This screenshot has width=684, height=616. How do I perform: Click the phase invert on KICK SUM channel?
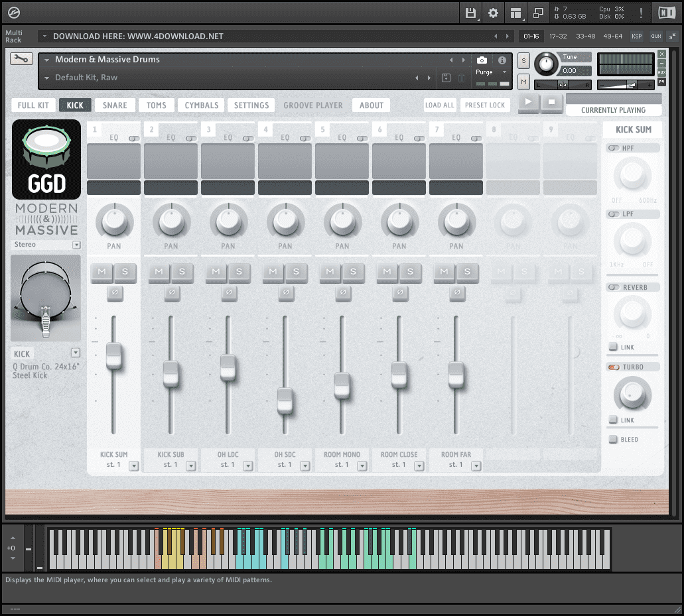click(115, 292)
